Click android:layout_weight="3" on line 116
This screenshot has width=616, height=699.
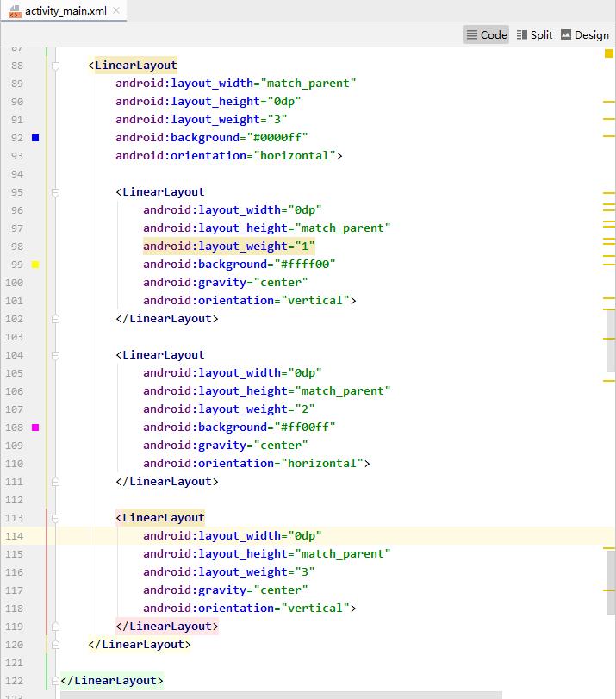click(228, 572)
